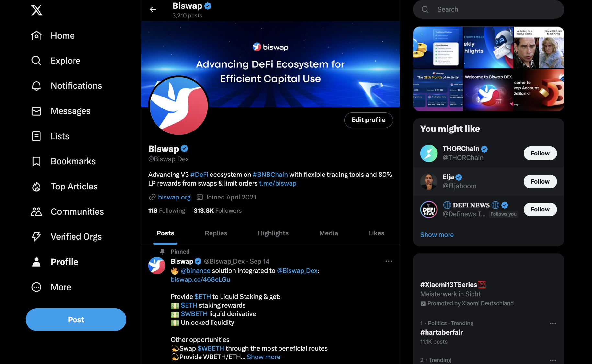Select the Explore magnifier icon
Viewport: 592px width, 364px height.
coord(36,61)
